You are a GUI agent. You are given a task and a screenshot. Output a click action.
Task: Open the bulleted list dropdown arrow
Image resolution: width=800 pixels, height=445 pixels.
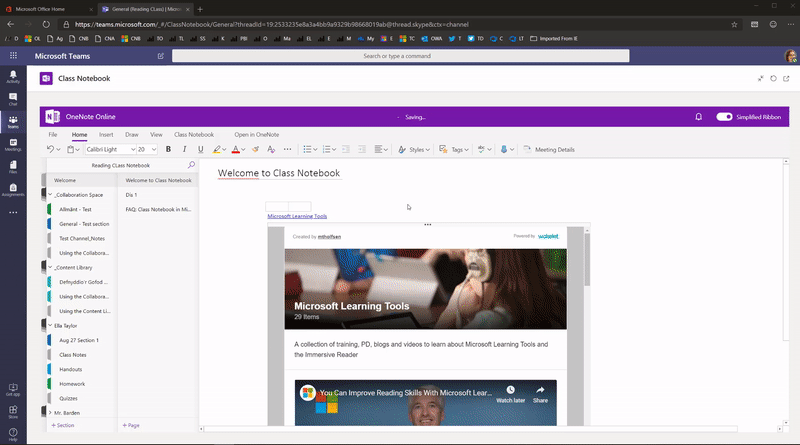tap(315, 150)
